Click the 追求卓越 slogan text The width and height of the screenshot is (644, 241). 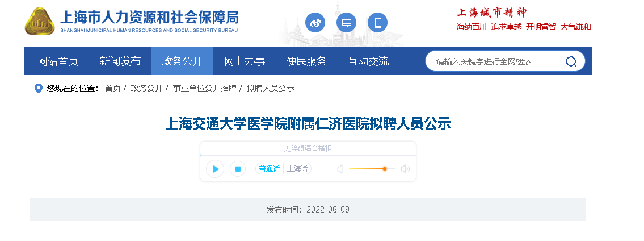pos(507,27)
